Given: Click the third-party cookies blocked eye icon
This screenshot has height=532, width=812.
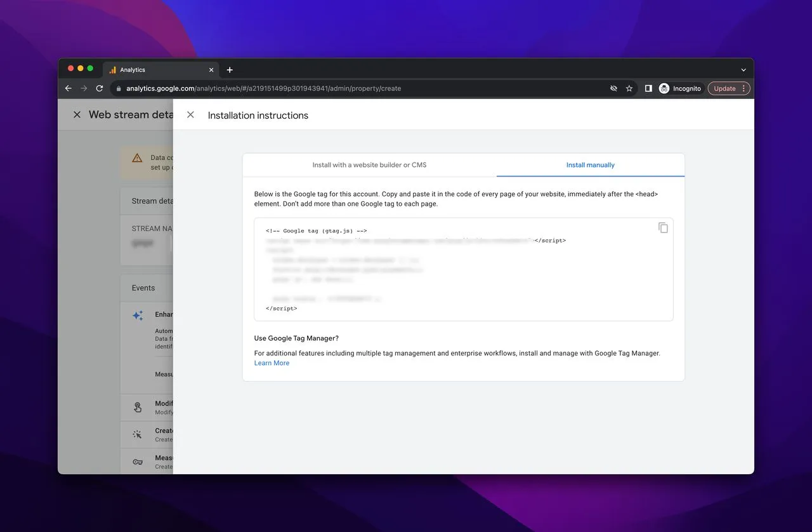Looking at the screenshot, I should tap(613, 88).
